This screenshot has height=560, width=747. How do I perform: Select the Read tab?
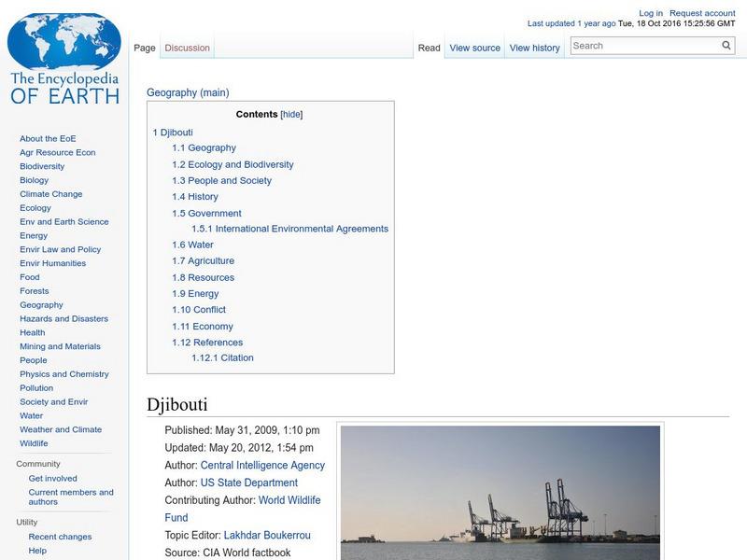point(429,48)
